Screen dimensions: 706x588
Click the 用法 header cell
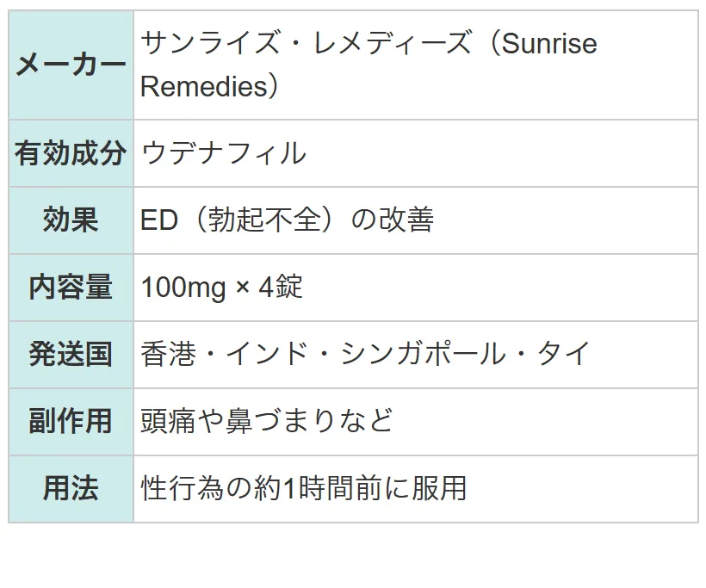pos(71,488)
